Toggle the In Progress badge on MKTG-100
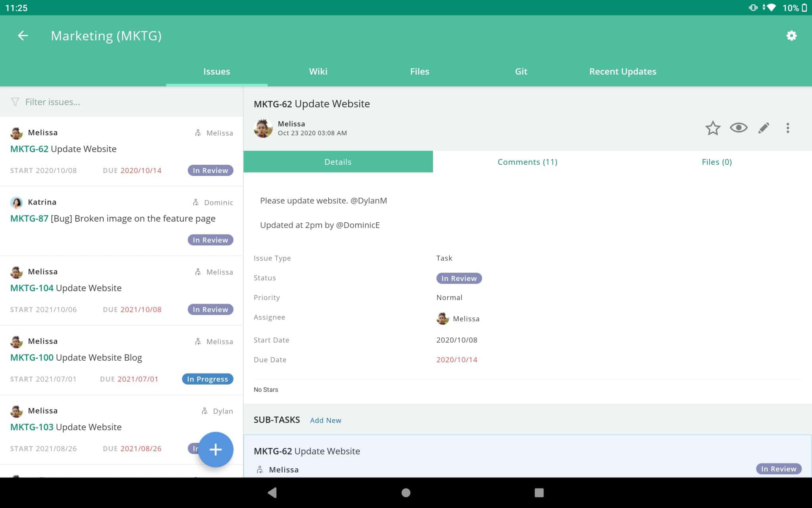This screenshot has height=508, width=812. click(x=207, y=379)
